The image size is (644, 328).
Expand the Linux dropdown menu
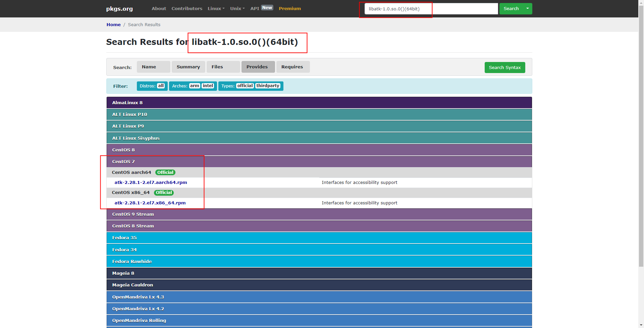point(216,8)
